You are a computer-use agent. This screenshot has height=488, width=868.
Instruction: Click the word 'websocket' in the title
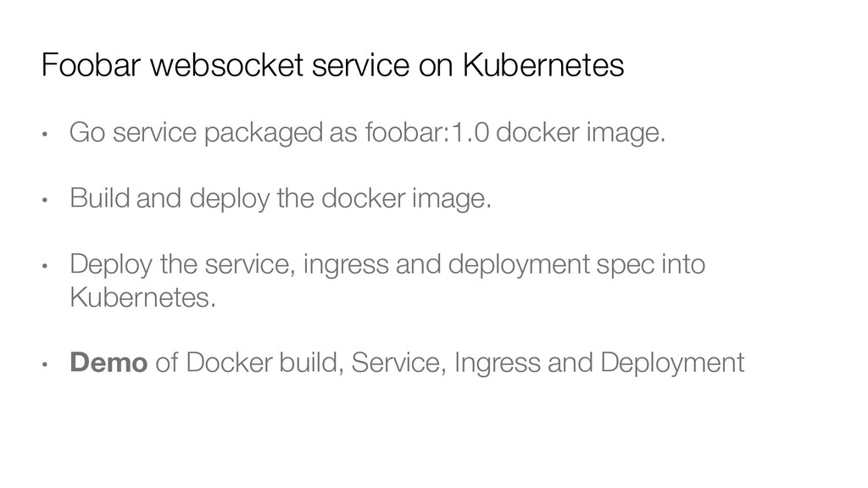[226, 64]
